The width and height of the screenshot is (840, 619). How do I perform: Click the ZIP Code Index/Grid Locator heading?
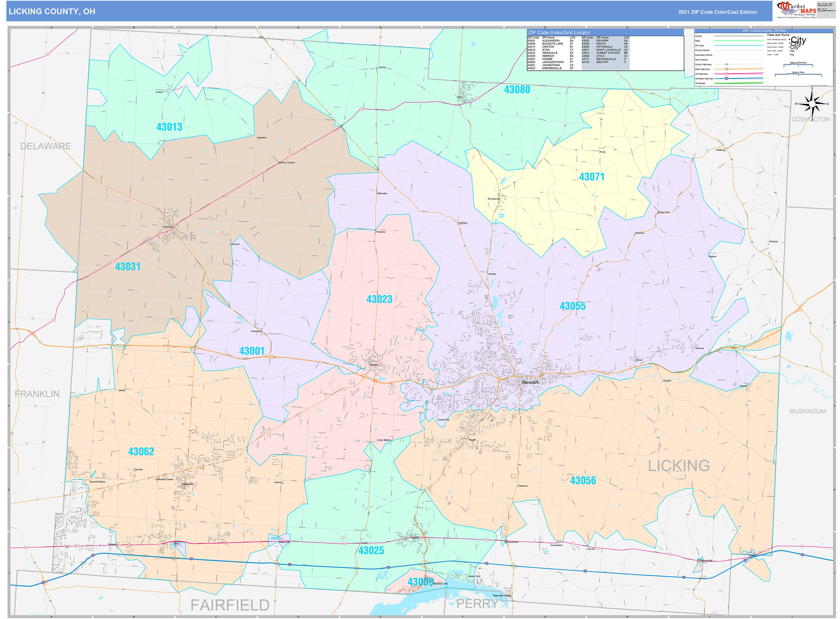pos(559,33)
